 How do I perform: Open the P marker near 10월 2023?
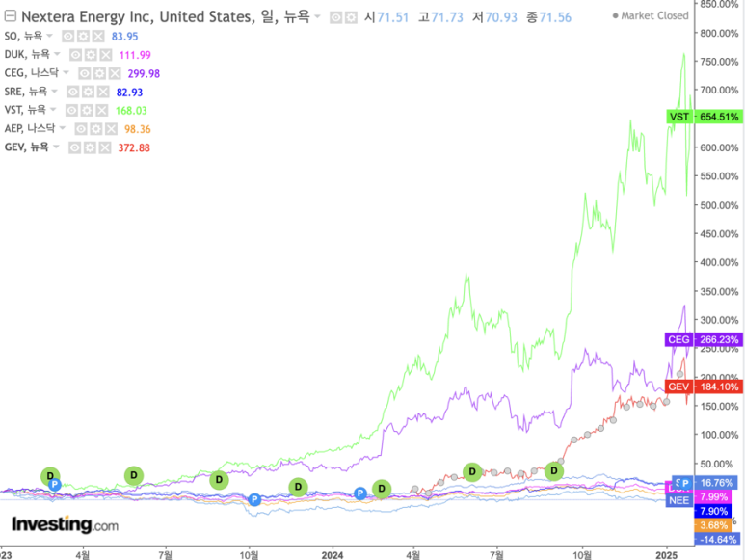pyautogui.click(x=254, y=499)
